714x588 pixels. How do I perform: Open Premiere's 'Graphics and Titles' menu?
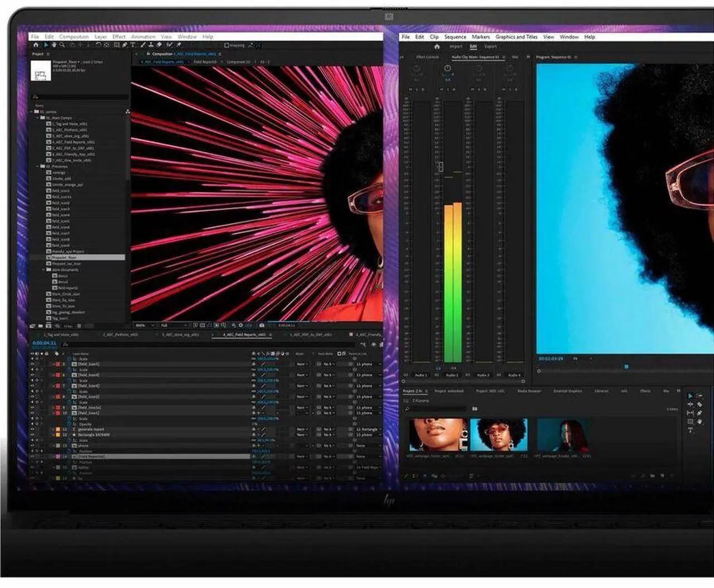pos(517,37)
